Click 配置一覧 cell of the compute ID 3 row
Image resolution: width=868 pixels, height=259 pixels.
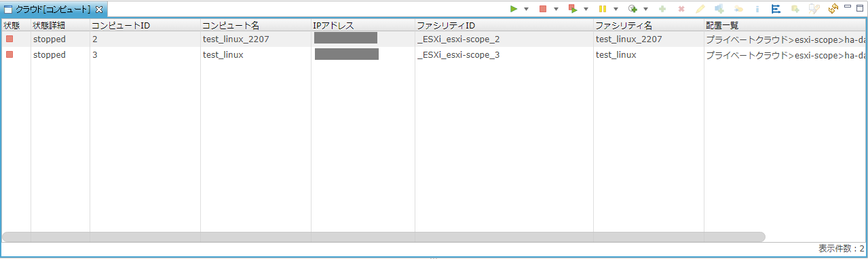[785, 55]
